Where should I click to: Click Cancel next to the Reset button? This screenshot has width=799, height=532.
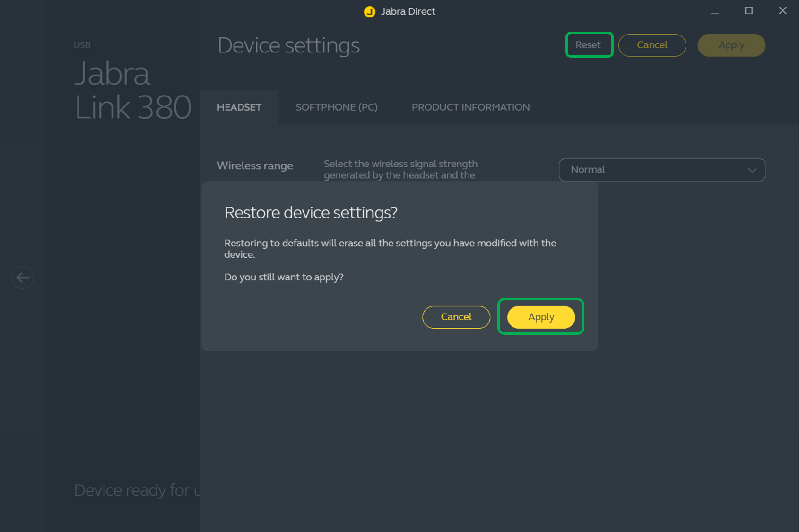tap(651, 45)
